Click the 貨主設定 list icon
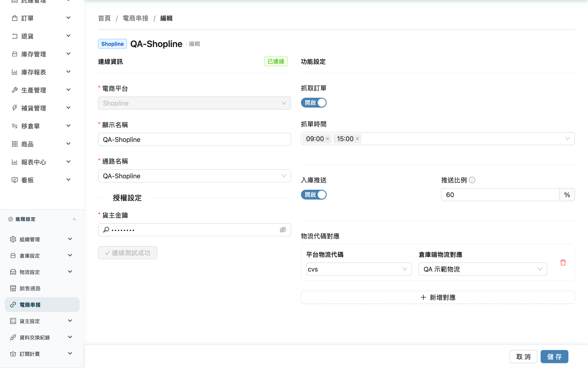Viewport: 588px width, 368px height. click(x=13, y=321)
